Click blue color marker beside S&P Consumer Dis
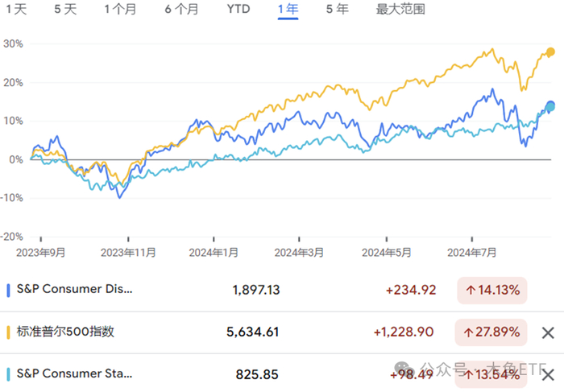 [x=8, y=289]
